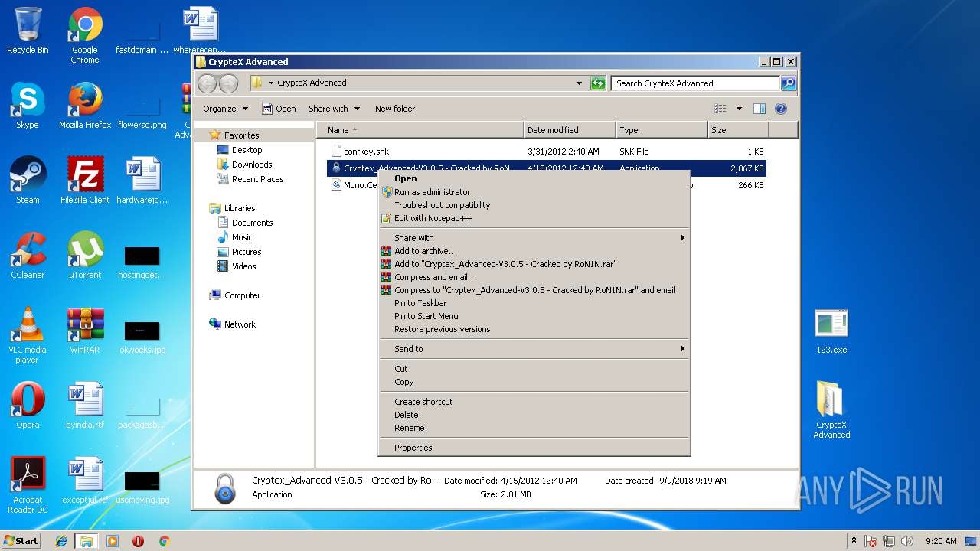The height and width of the screenshot is (551, 980).
Task: Click the Steam desktop icon
Action: pyautogui.click(x=28, y=180)
